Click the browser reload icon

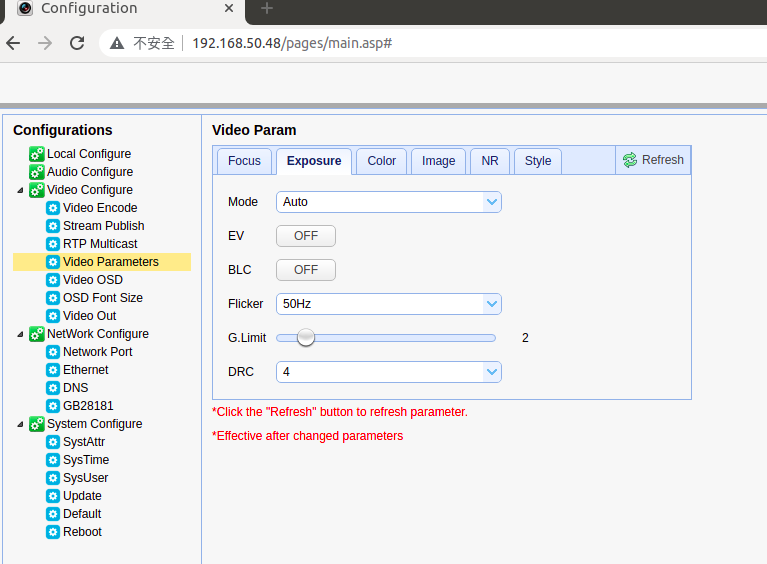point(77,43)
